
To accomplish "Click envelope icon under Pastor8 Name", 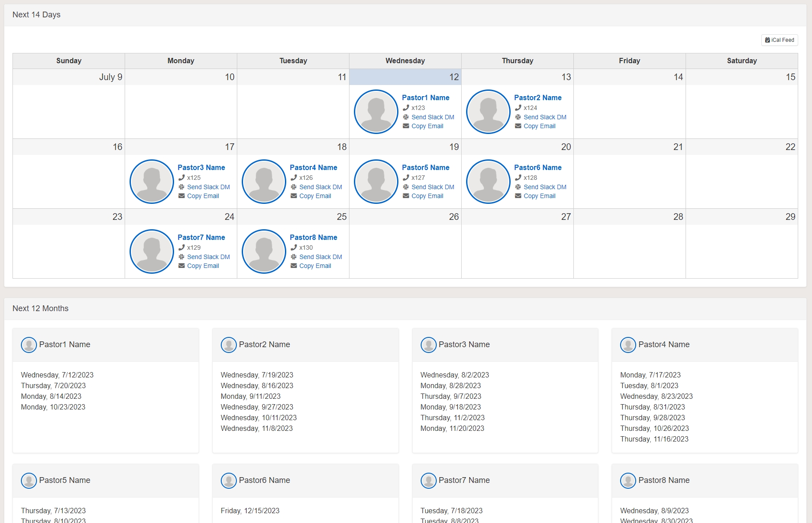I will (294, 266).
